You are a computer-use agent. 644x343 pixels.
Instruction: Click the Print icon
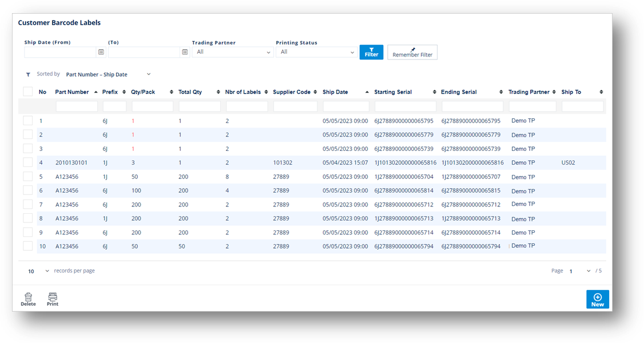click(52, 296)
